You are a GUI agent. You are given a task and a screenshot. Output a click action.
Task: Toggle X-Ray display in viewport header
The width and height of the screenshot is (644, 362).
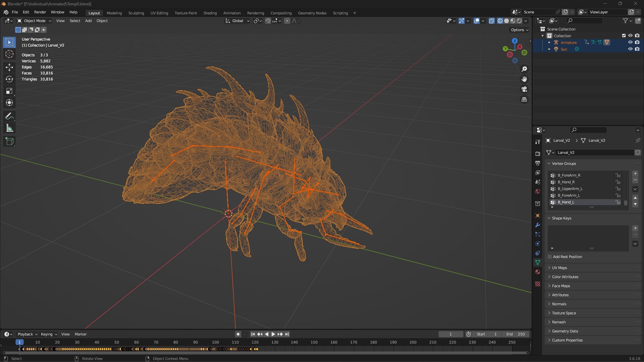click(492, 21)
